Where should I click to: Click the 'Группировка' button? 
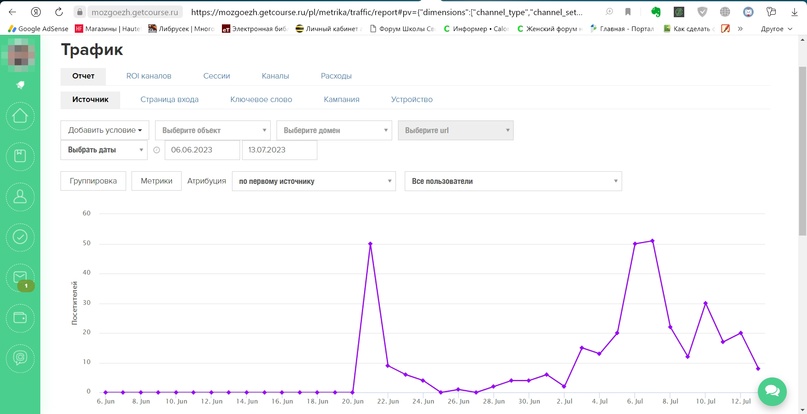93,181
